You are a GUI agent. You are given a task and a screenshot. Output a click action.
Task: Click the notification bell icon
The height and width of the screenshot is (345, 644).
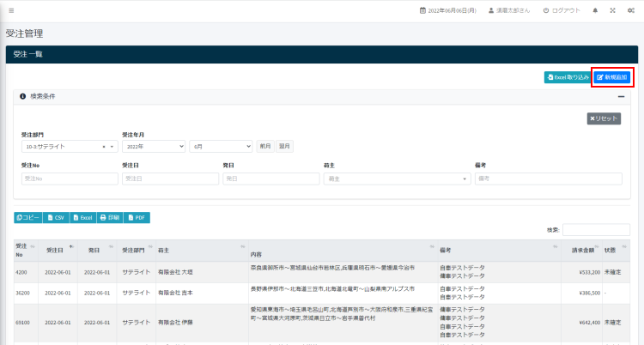pyautogui.click(x=595, y=10)
